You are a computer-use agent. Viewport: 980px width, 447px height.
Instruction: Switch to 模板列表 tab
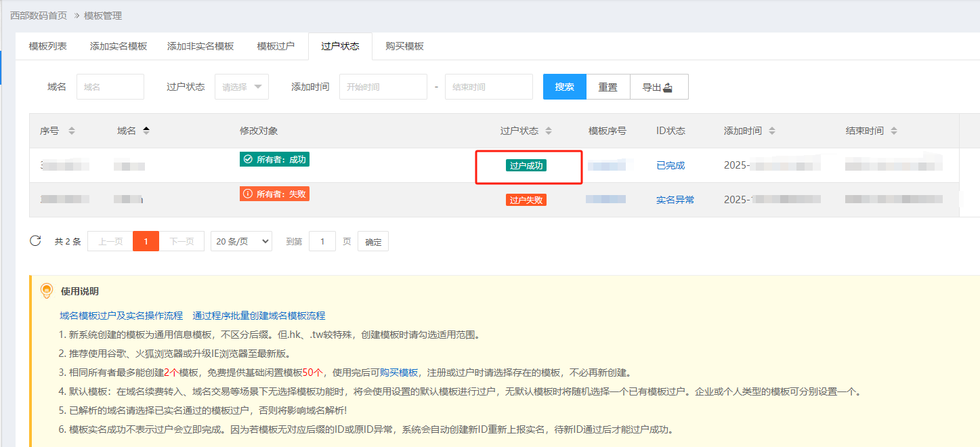47,46
